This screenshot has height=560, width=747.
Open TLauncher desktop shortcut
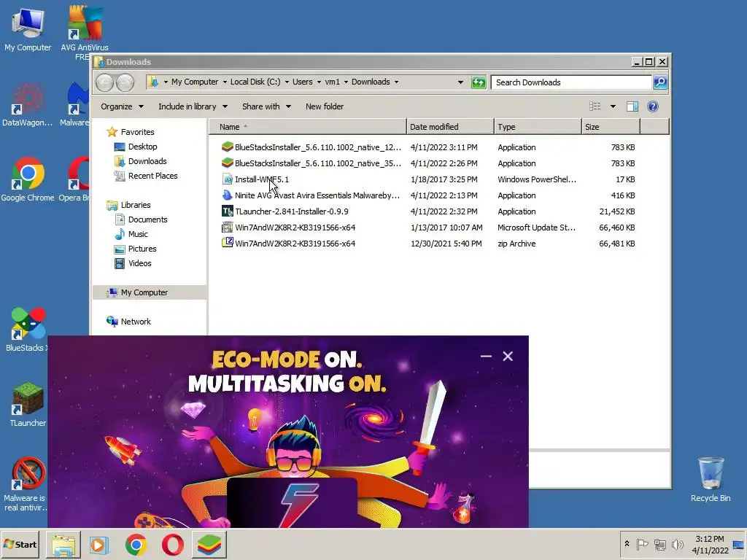(28, 404)
